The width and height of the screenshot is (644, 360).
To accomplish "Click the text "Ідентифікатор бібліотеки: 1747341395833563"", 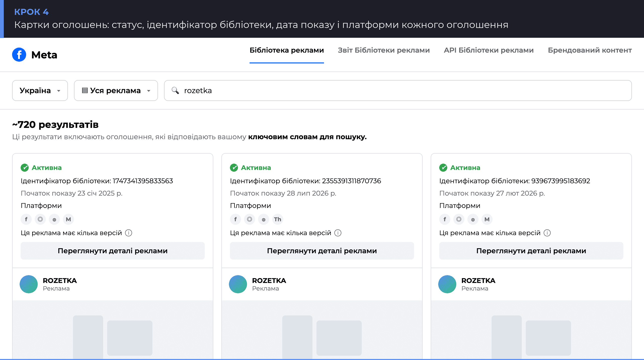I will pos(97,181).
